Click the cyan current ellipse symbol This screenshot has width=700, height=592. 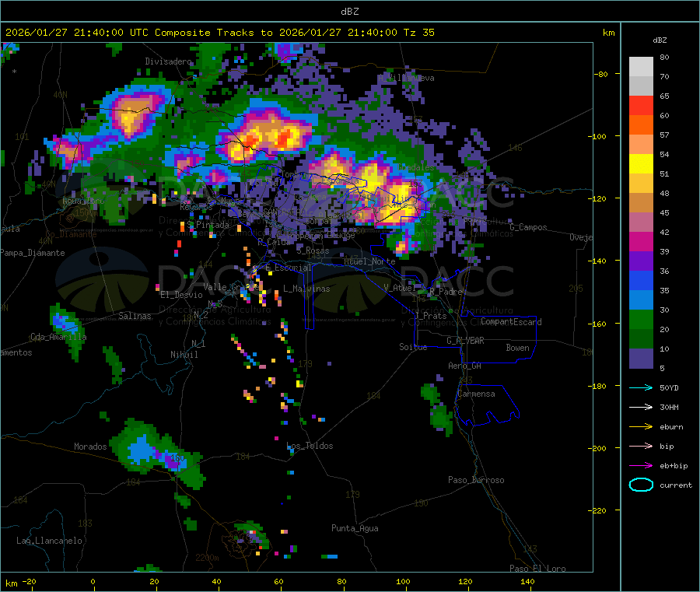point(641,485)
